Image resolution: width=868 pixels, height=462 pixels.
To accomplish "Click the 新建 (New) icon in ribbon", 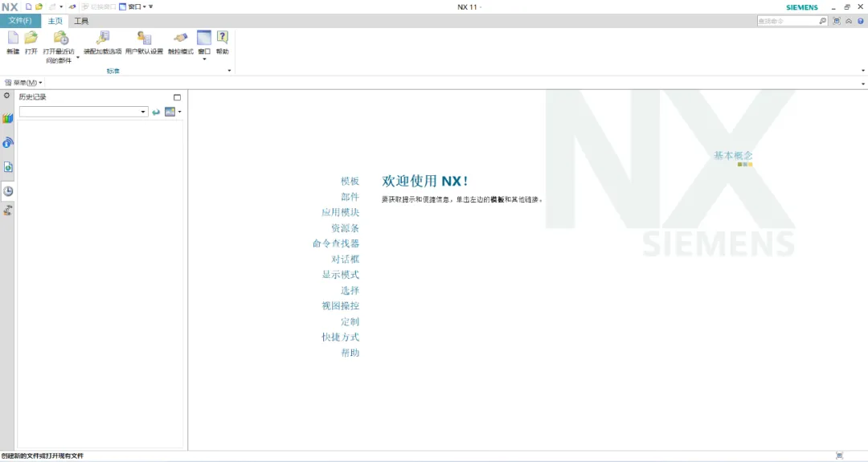I will point(13,38).
